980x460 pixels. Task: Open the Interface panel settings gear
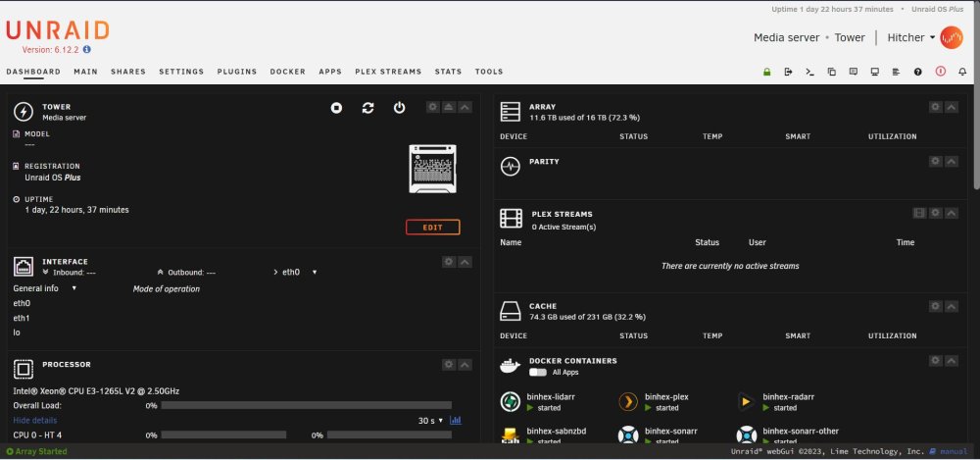[x=449, y=262]
